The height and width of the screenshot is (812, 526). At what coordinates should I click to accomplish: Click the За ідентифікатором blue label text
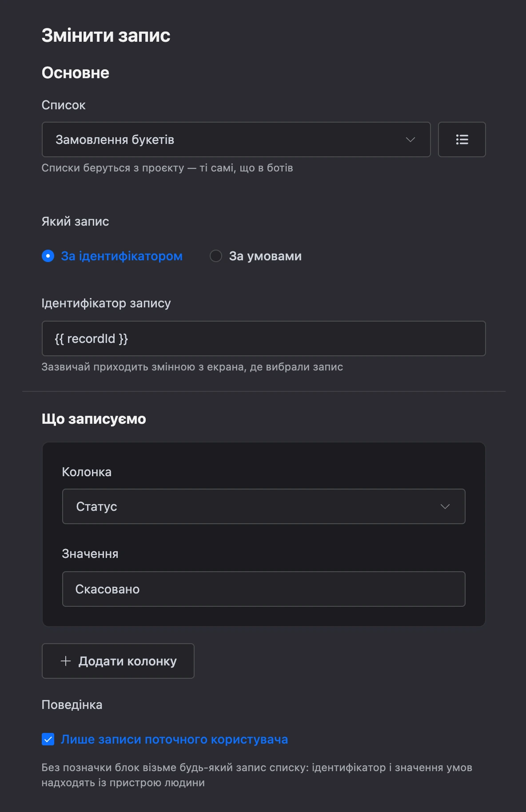[x=122, y=256]
